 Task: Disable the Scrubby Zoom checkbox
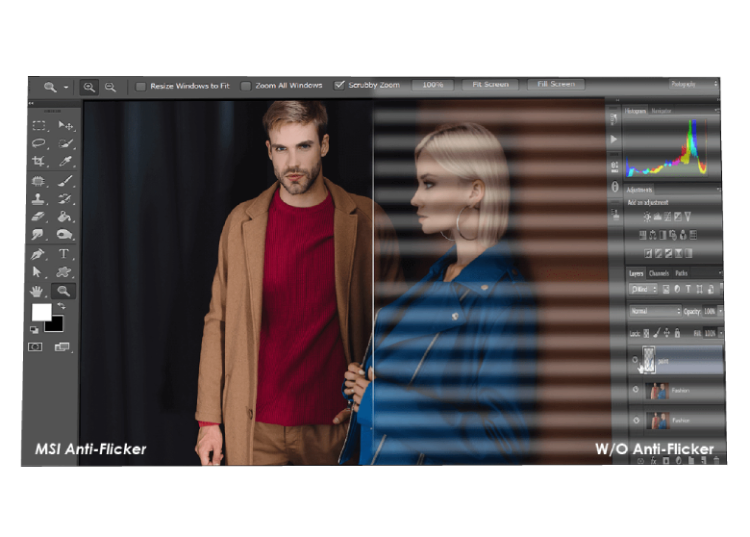click(339, 85)
